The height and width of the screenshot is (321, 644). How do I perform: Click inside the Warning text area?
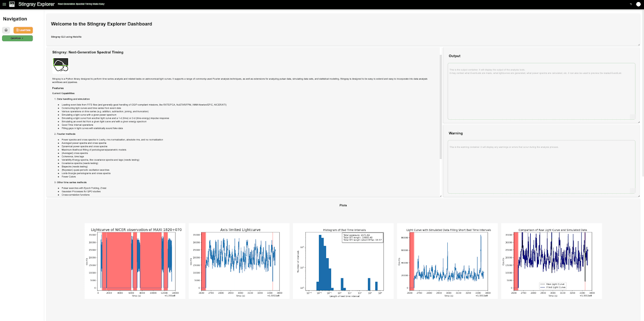tap(541, 167)
